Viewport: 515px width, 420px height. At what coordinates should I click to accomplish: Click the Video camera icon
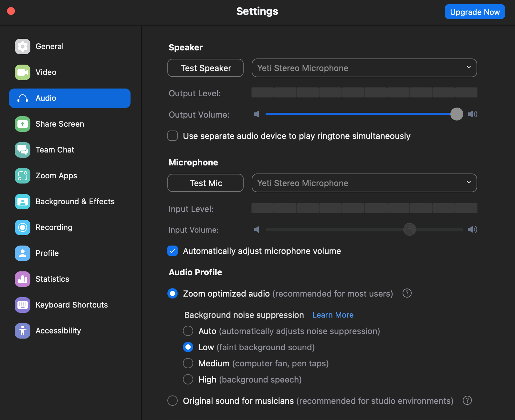(x=23, y=72)
